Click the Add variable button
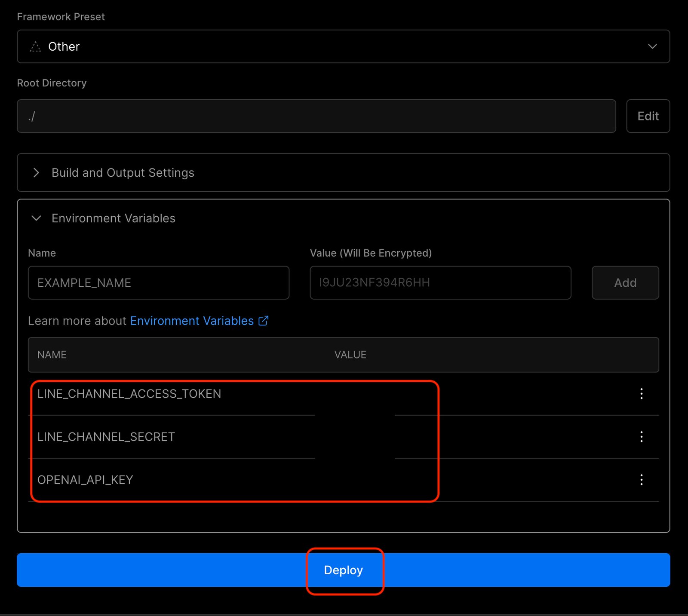 (625, 283)
